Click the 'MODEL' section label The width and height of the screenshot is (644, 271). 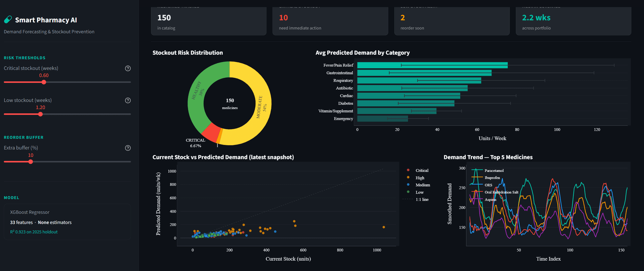pos(11,198)
